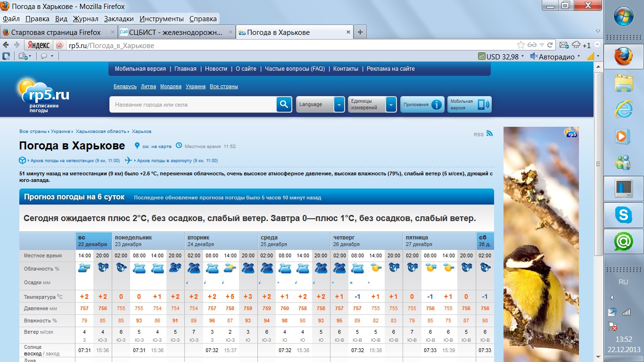
Task: Click the map pin icon near title
Action: coord(137,146)
